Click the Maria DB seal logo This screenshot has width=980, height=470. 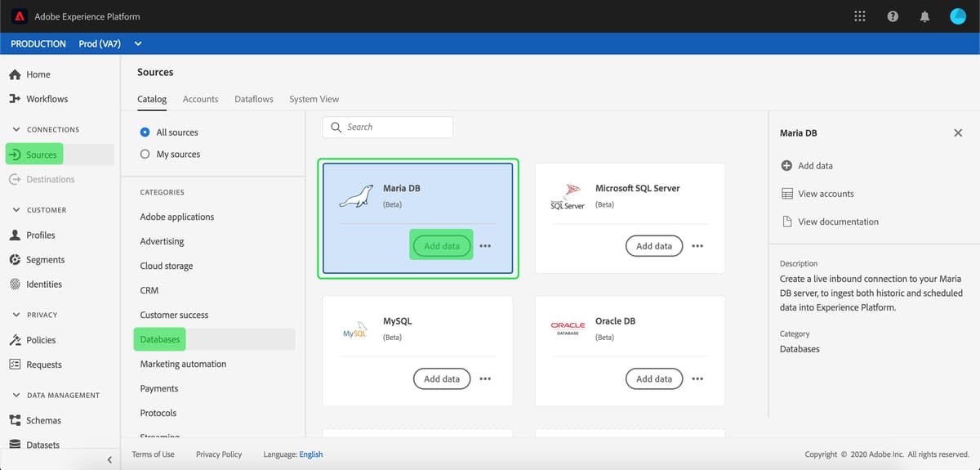pyautogui.click(x=357, y=196)
